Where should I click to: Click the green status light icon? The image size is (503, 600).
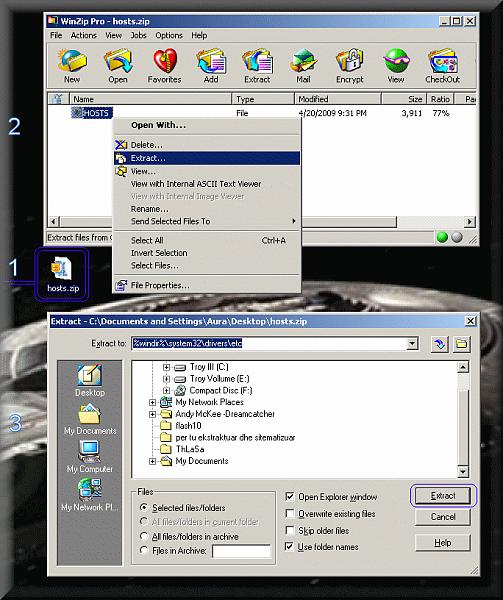442,237
